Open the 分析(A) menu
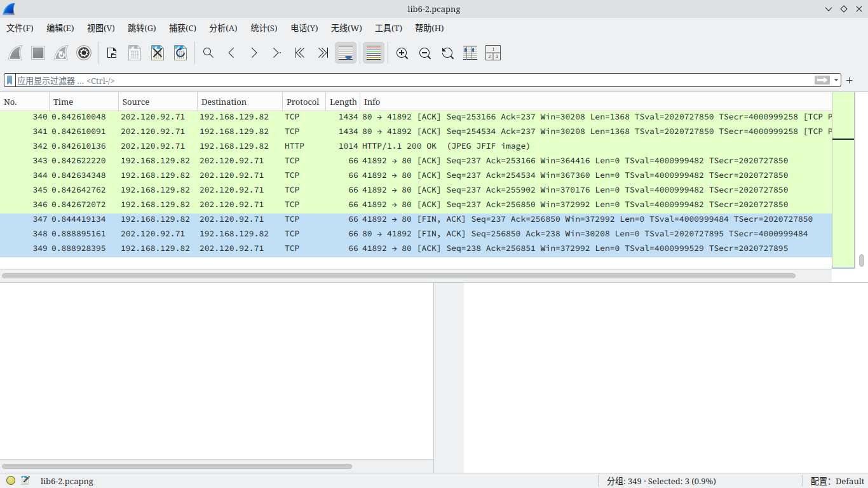This screenshot has height=488, width=868. 223,28
